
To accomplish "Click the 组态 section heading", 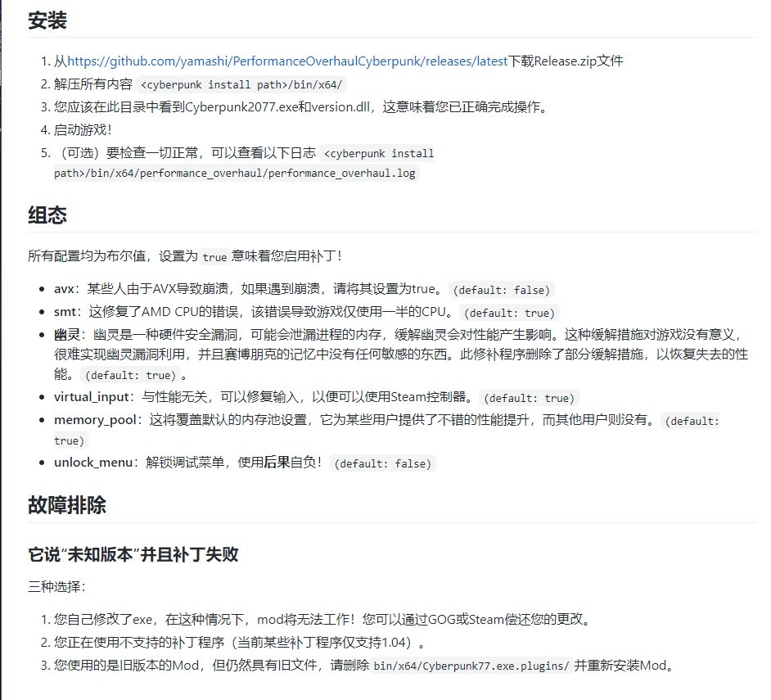I will 47,215.
